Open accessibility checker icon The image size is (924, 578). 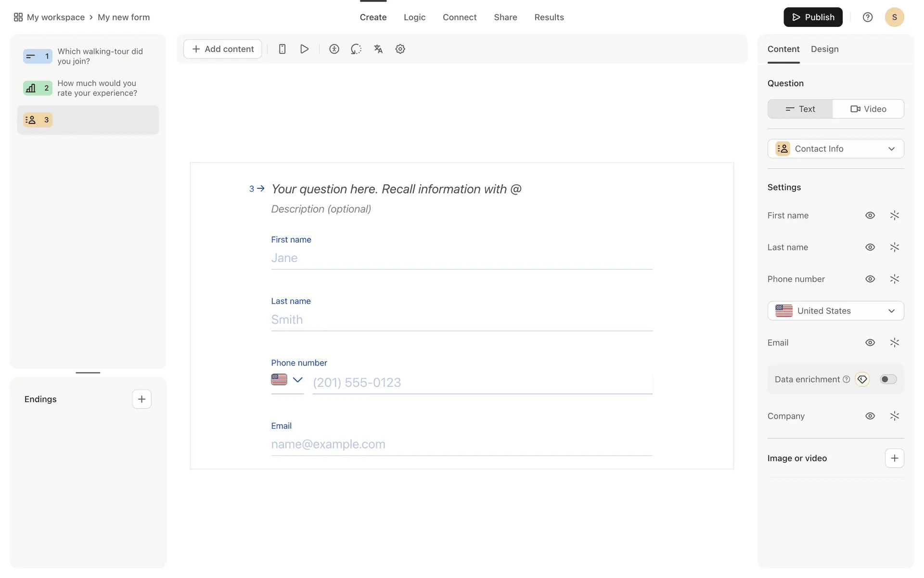click(x=334, y=49)
